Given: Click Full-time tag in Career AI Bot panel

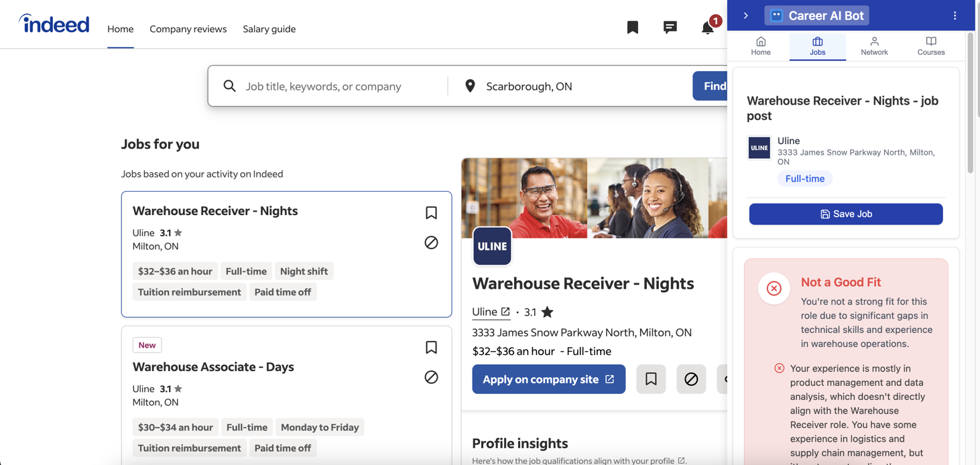Looking at the screenshot, I should tap(804, 179).
